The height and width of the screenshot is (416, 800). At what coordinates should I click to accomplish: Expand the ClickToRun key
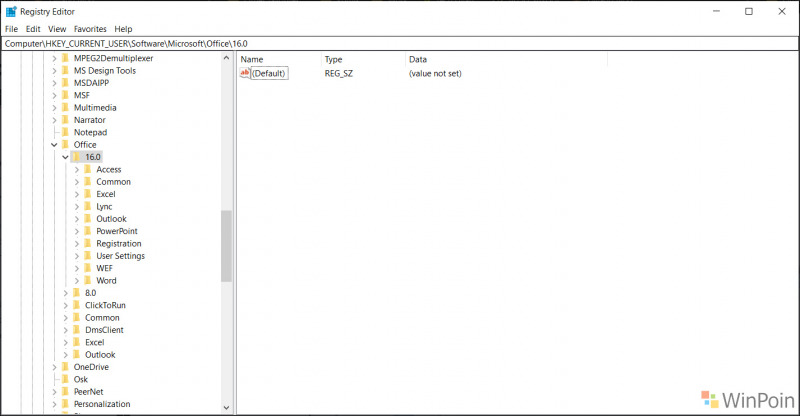coord(65,305)
